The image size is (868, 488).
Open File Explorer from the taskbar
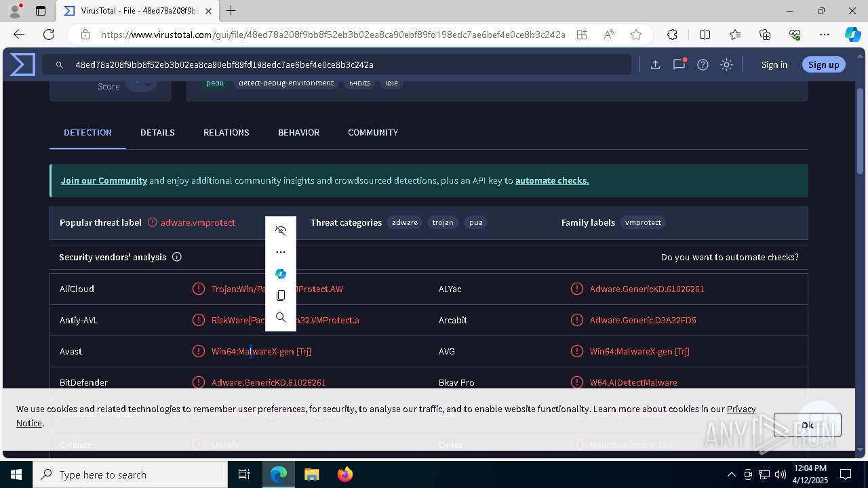coord(311,474)
